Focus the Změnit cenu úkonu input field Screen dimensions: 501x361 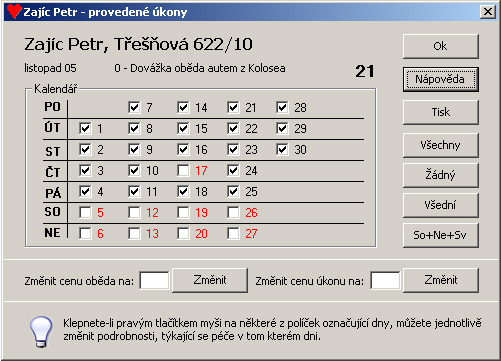click(x=385, y=281)
